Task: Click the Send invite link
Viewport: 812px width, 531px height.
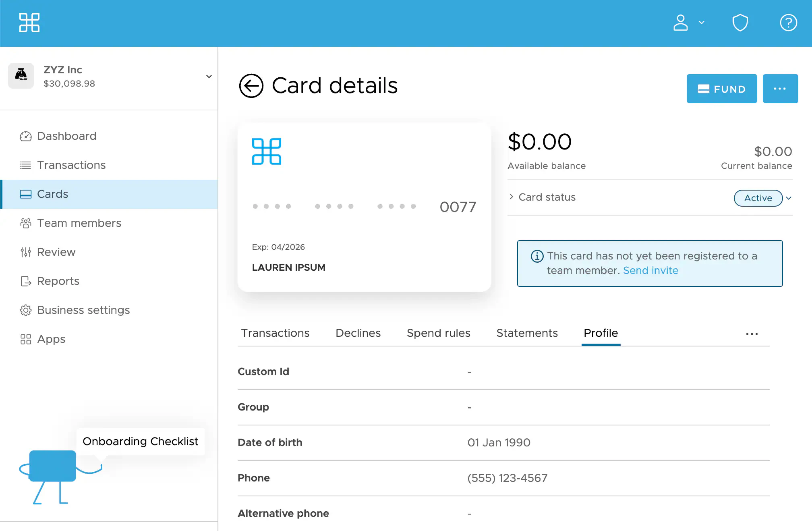Action: [x=650, y=270]
